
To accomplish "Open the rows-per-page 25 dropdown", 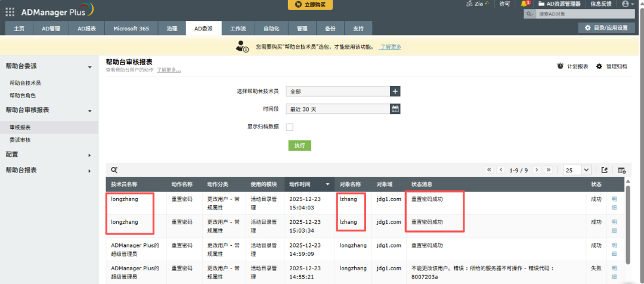I will click(577, 170).
